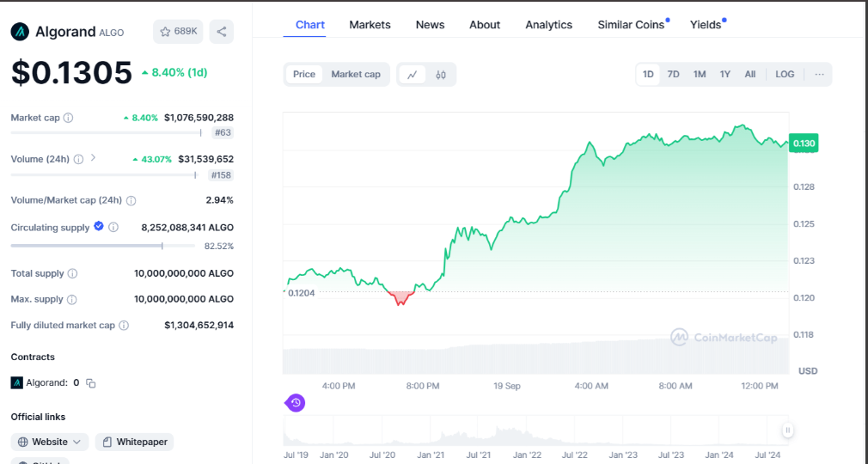The height and width of the screenshot is (464, 868).
Task: Click the 0.130 current price tag on chart
Action: click(x=804, y=143)
